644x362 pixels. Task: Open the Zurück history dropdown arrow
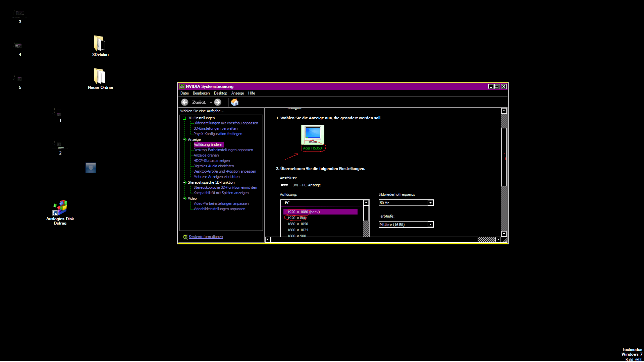[x=211, y=103]
